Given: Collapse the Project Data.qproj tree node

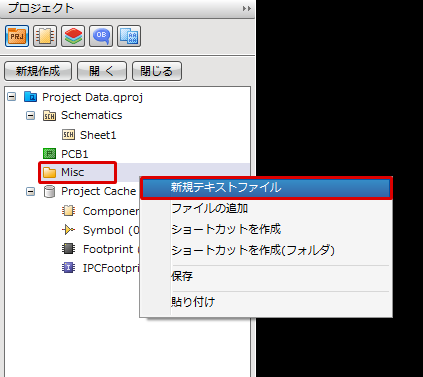Looking at the screenshot, I should pyautogui.click(x=12, y=97).
